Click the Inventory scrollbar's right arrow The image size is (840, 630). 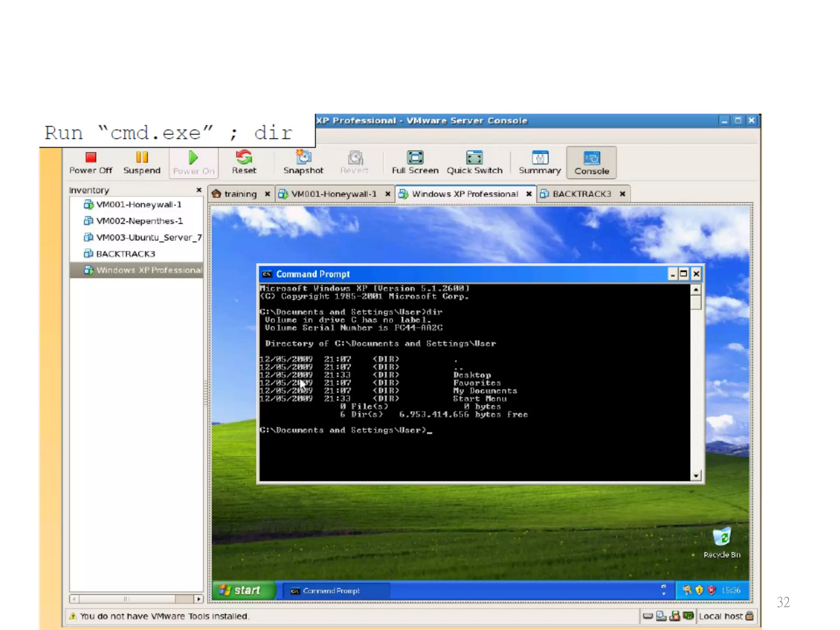click(199, 599)
